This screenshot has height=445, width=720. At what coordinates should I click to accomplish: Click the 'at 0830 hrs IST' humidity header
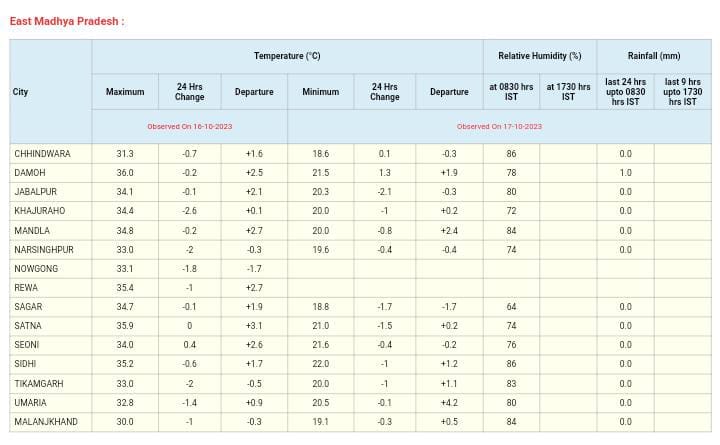[511, 92]
